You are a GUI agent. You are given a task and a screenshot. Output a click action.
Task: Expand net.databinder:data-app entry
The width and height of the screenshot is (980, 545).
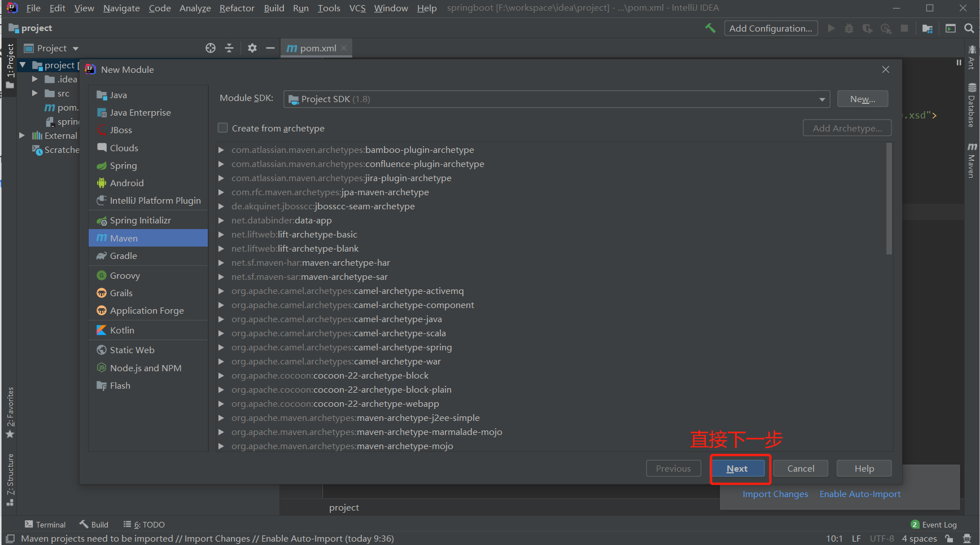pyautogui.click(x=221, y=221)
